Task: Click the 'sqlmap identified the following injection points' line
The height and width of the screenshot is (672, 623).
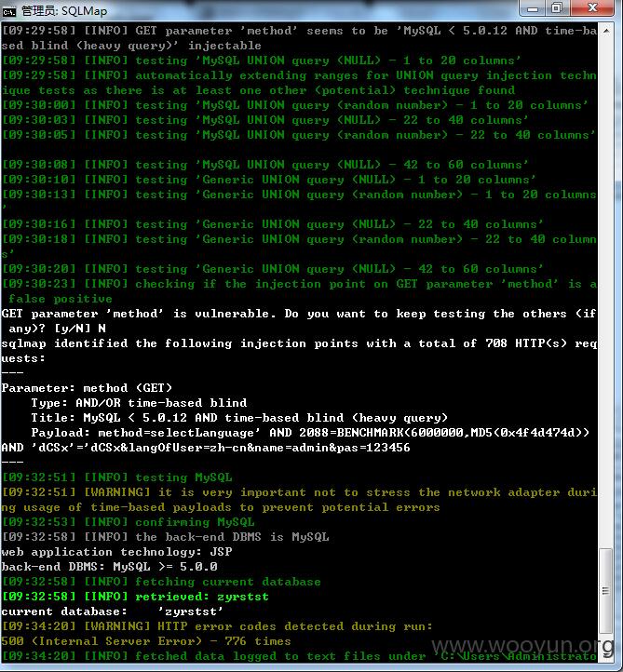Action: (299, 343)
